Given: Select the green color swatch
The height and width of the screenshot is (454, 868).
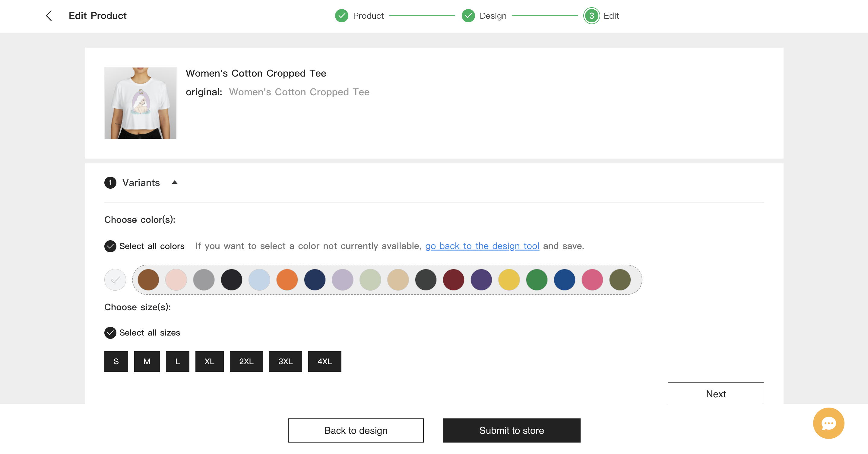Looking at the screenshot, I should coord(537,279).
